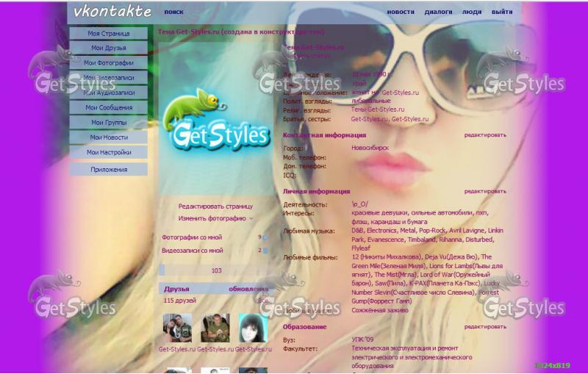Click Saw(Пила) in favourite films

(x=390, y=284)
